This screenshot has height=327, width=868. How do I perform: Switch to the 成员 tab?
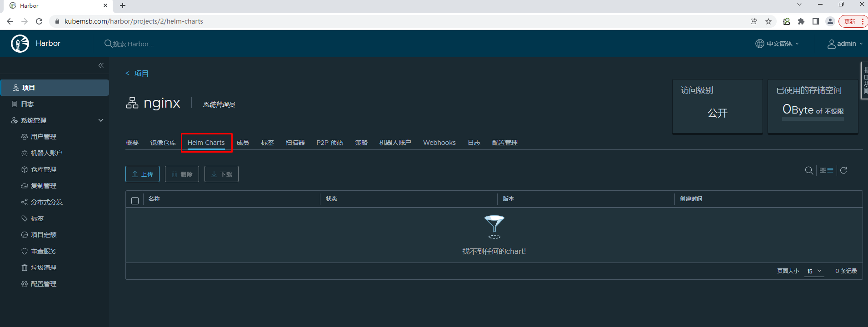[x=243, y=143]
